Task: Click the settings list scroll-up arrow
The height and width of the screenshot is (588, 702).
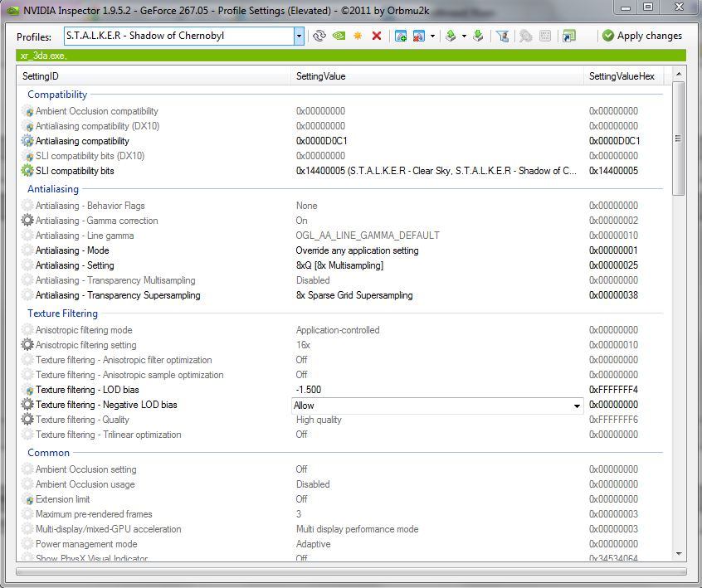Action: 679,74
